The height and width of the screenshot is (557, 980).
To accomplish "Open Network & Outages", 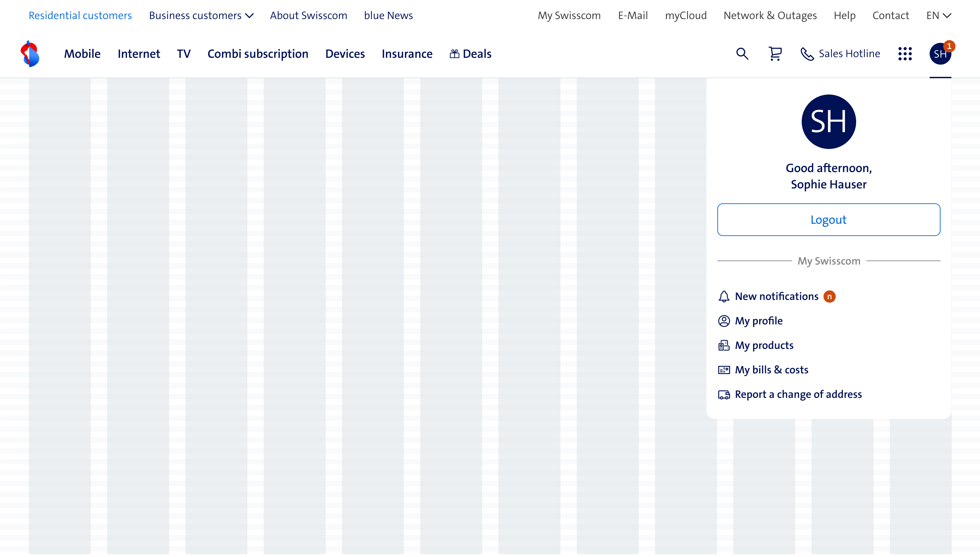I will 770,15.
